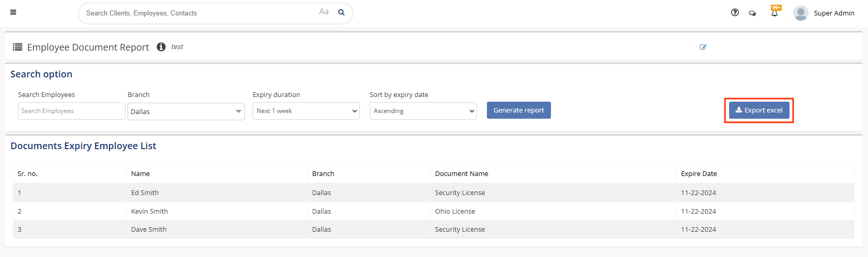Select the Kevin Smith row
This screenshot has width=868, height=257.
(149, 211)
